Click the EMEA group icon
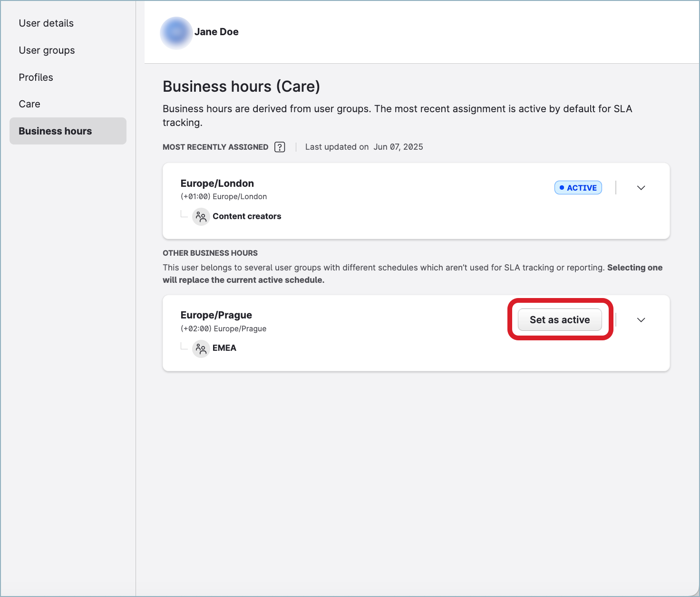 pyautogui.click(x=201, y=348)
